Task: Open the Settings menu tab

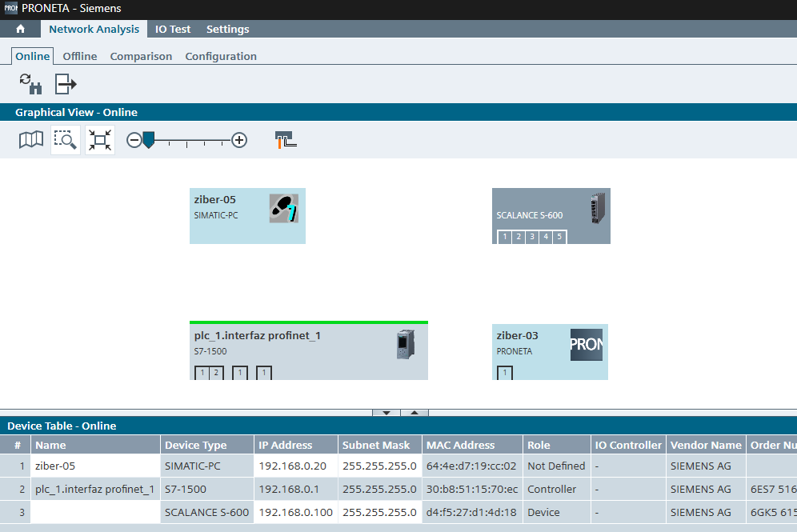Action: pos(227,30)
